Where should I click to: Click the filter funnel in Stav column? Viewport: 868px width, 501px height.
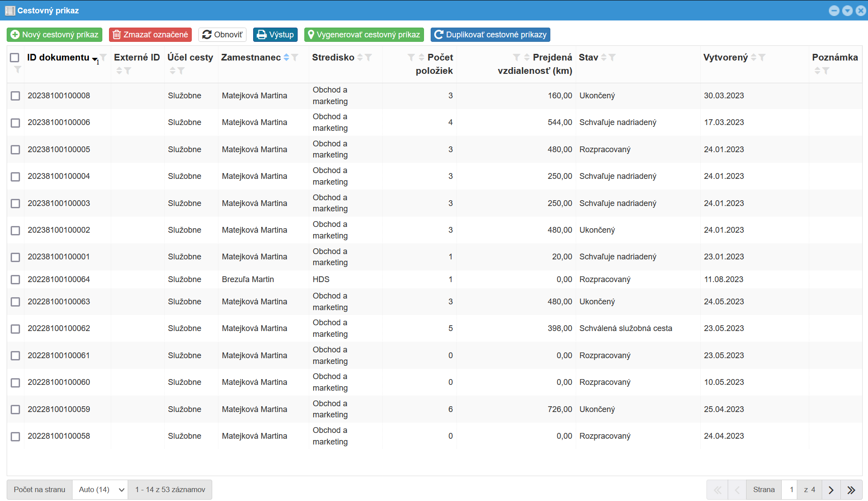612,57
